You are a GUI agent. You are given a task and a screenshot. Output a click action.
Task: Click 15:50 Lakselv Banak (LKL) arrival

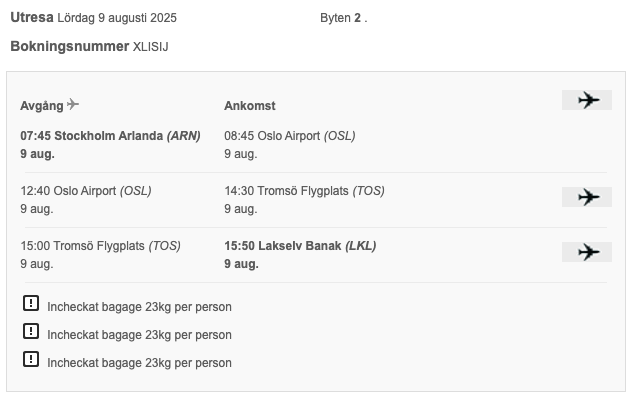click(300, 246)
